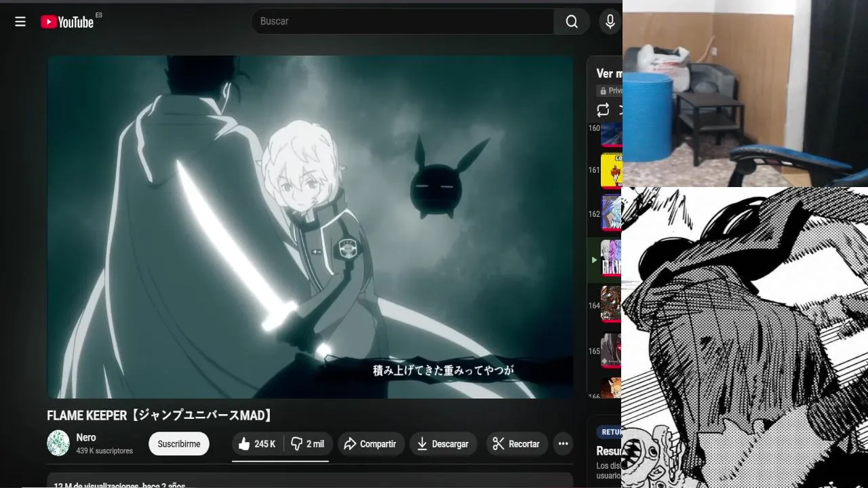Viewport: 868px width, 488px height.
Task: Toggle playlist loop icon
Action: (603, 110)
